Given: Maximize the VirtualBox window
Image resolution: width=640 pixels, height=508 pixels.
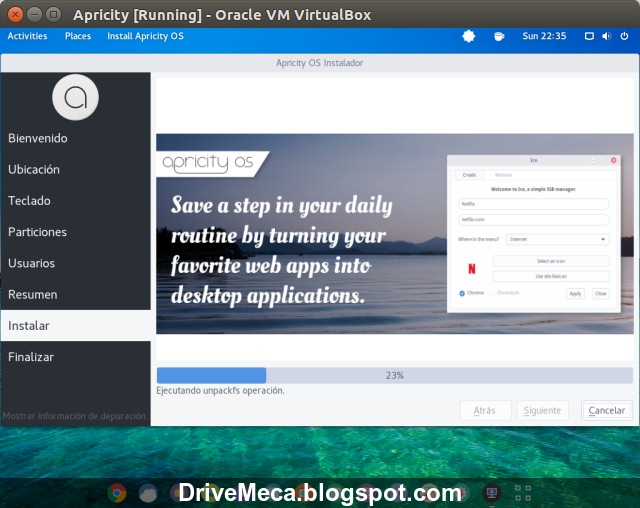Looking at the screenshot, I should pyautogui.click(x=53, y=15).
